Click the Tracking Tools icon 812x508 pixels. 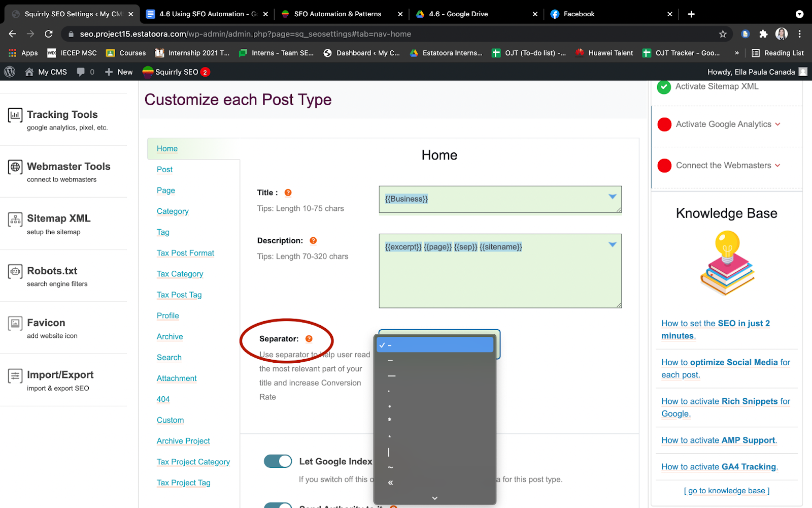tap(15, 115)
